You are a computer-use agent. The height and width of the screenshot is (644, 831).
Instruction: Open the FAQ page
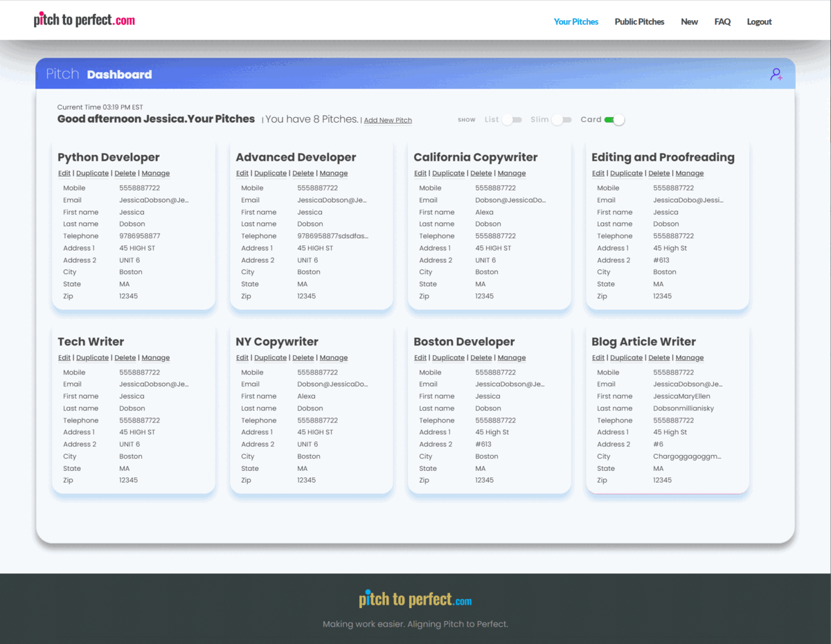click(x=722, y=21)
